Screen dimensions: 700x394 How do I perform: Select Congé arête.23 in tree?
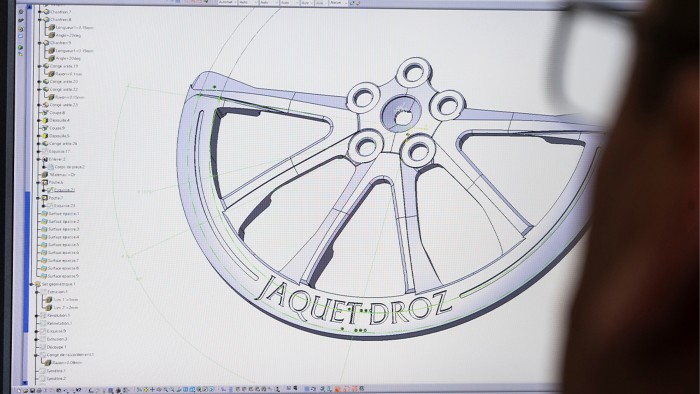pos(64,105)
